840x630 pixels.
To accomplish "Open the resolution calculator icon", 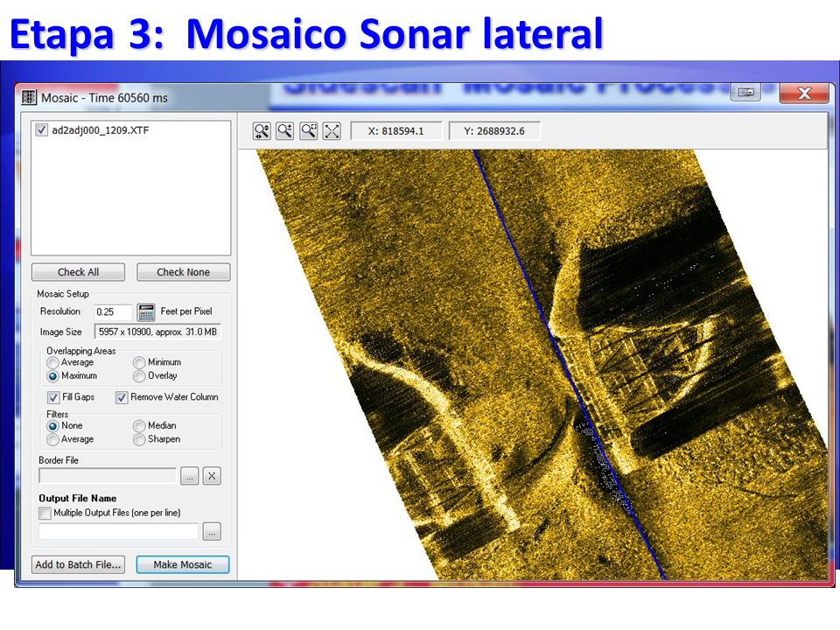I will (146, 311).
